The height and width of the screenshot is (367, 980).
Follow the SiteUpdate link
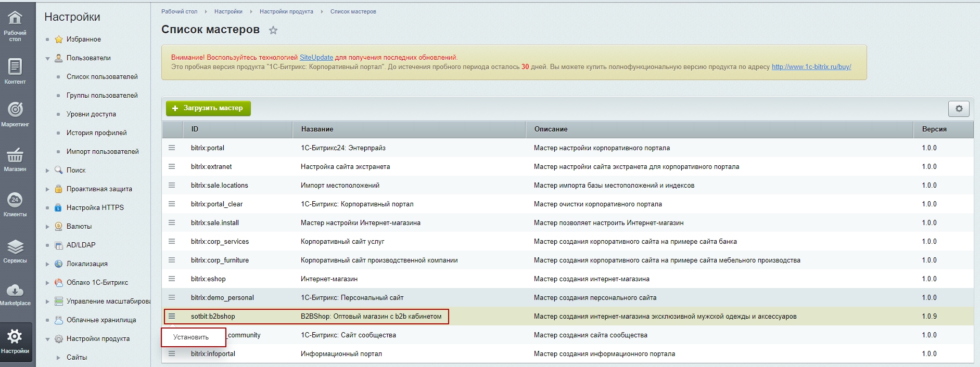(316, 57)
